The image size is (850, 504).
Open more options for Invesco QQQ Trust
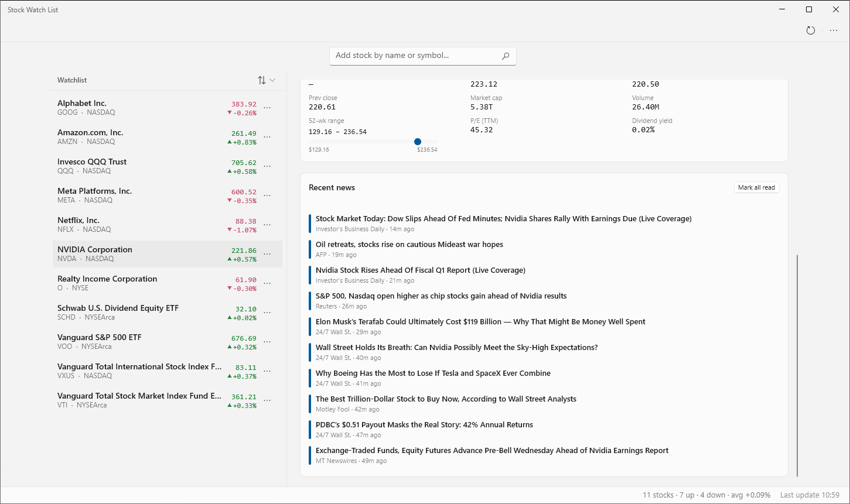pyautogui.click(x=267, y=166)
